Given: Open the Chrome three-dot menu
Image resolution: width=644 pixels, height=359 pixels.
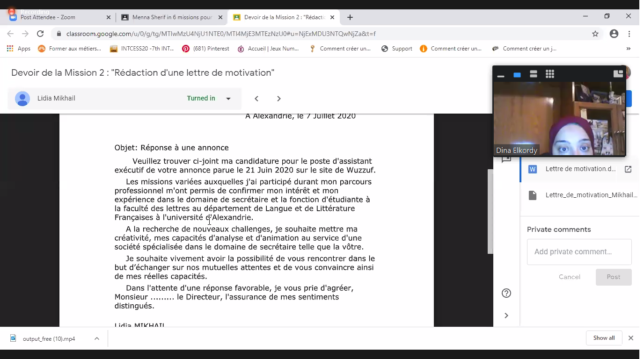Looking at the screenshot, I should point(629,34).
